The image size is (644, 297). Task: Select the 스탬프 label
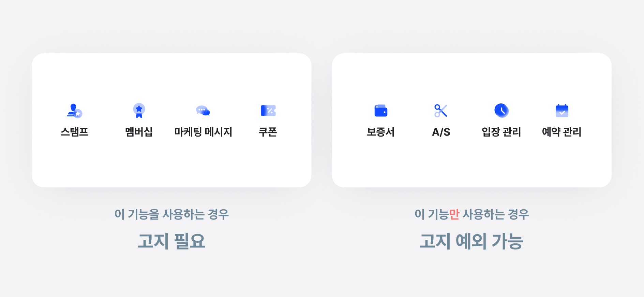74,132
